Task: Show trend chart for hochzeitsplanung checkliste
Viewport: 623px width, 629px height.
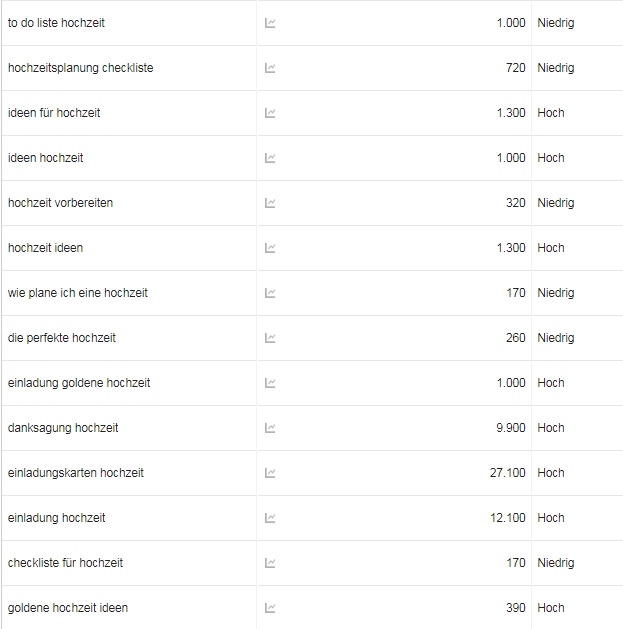Action: click(270, 68)
